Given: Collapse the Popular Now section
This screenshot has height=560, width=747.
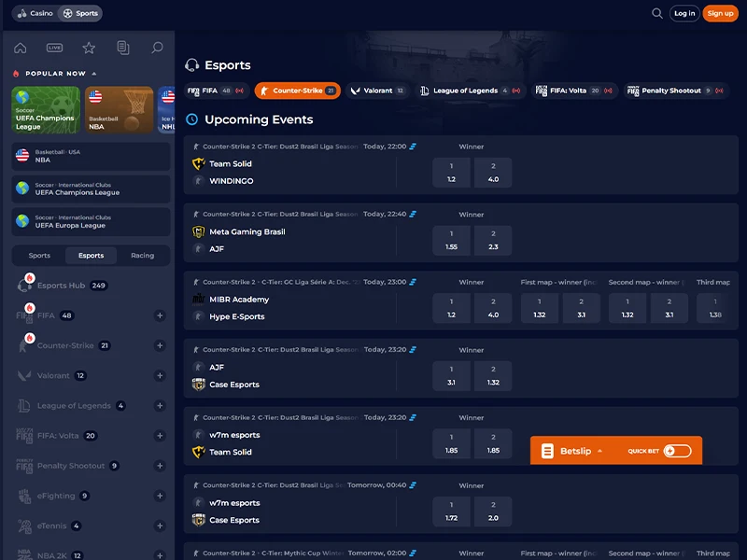Looking at the screenshot, I should coord(94,74).
